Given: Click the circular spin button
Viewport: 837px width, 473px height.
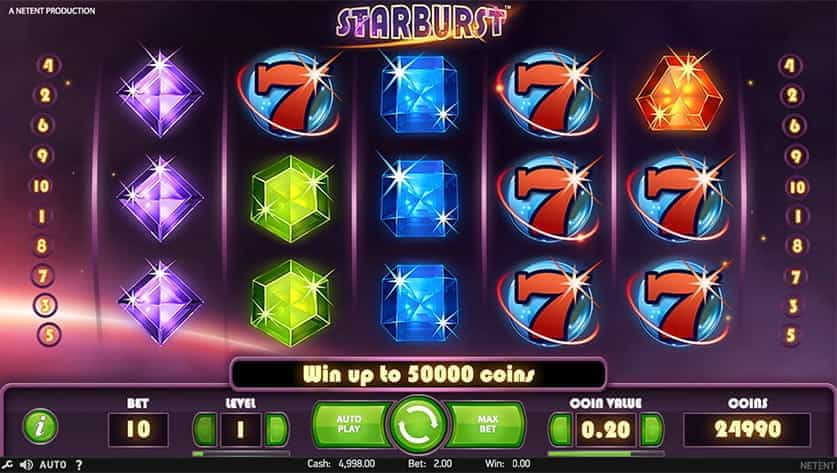Looking at the screenshot, I should click(418, 424).
